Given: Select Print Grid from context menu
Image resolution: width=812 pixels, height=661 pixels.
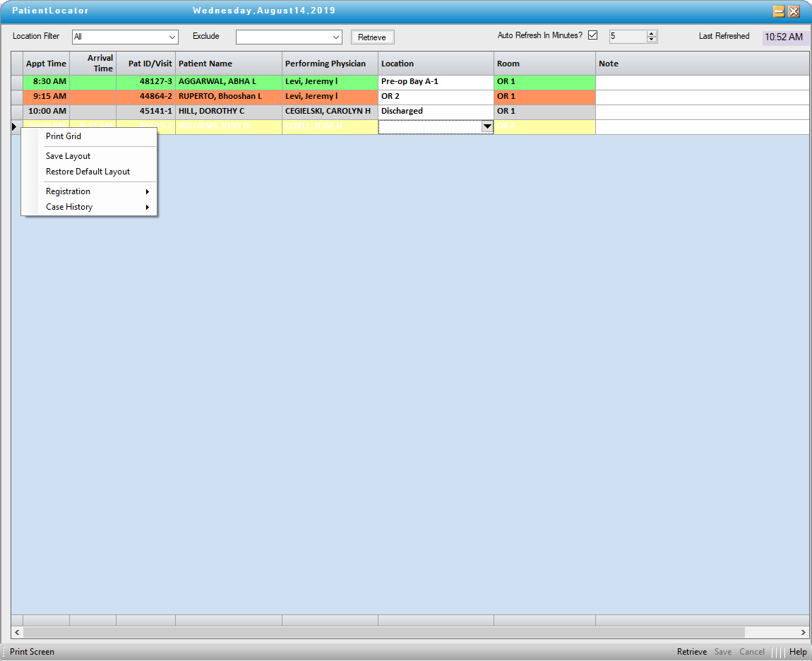Looking at the screenshot, I should (x=64, y=136).
